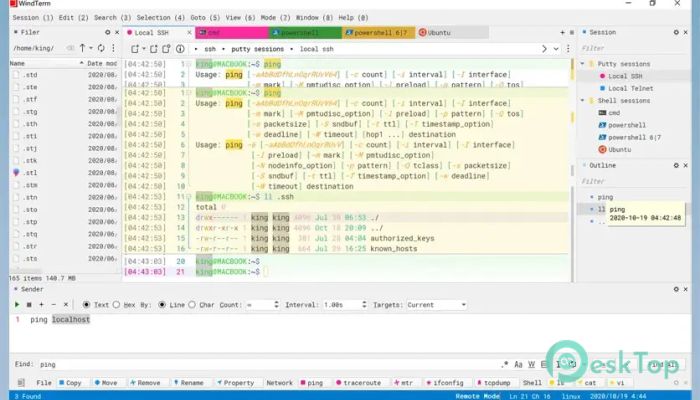Viewport: 700px width, 400px height.
Task: Expand the terminal toolbar down-chevron
Action: (x=556, y=49)
